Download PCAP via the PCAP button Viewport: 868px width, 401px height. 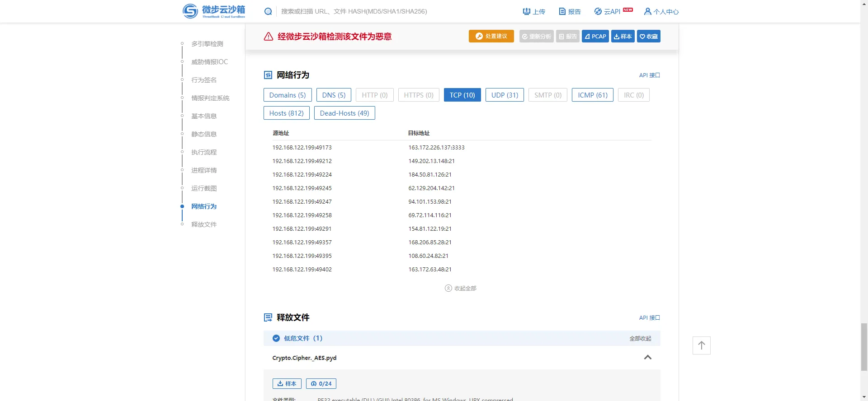tap(595, 36)
